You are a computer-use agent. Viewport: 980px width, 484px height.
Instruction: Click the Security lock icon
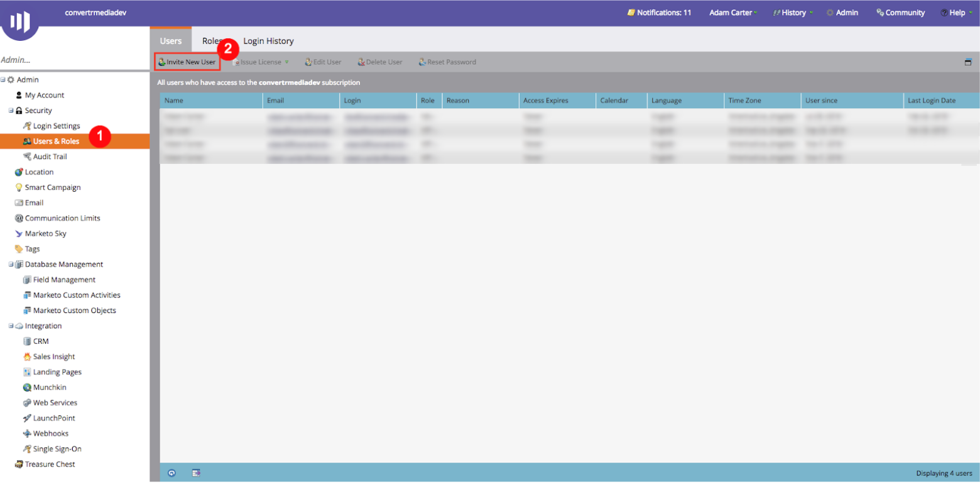pyautogui.click(x=19, y=111)
